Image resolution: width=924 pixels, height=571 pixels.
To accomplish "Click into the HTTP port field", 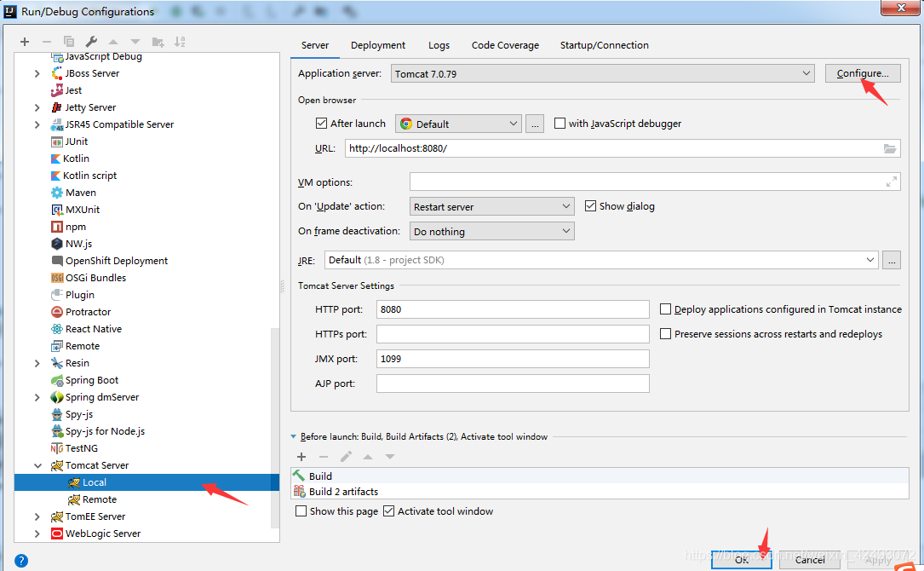I will pos(513,309).
